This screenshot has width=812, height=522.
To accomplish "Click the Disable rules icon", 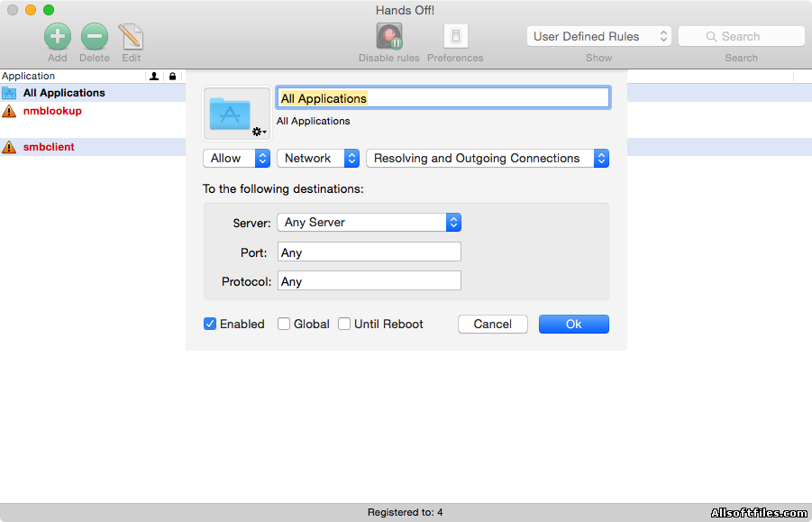I will click(389, 37).
